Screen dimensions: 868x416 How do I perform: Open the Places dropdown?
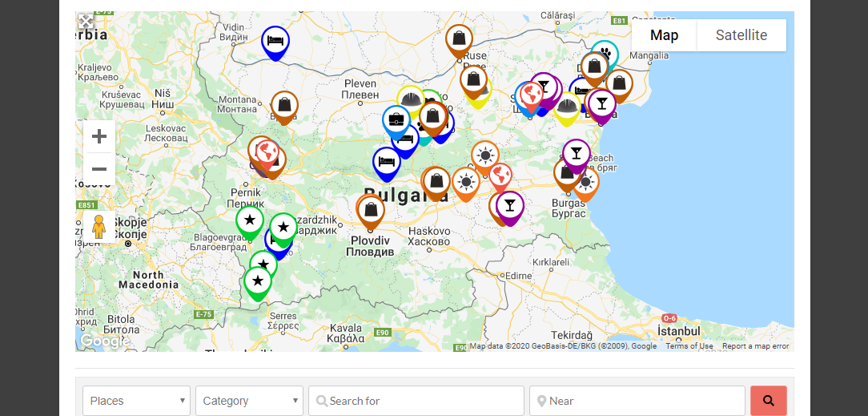(136, 401)
